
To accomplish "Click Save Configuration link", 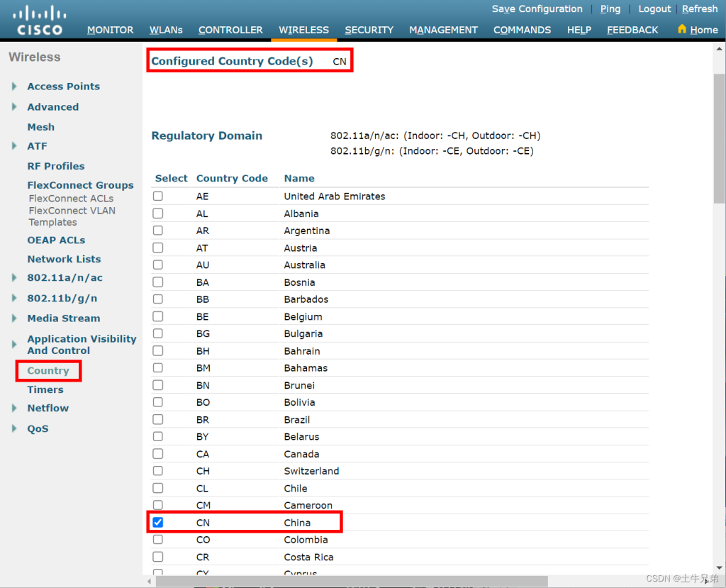I will point(537,9).
